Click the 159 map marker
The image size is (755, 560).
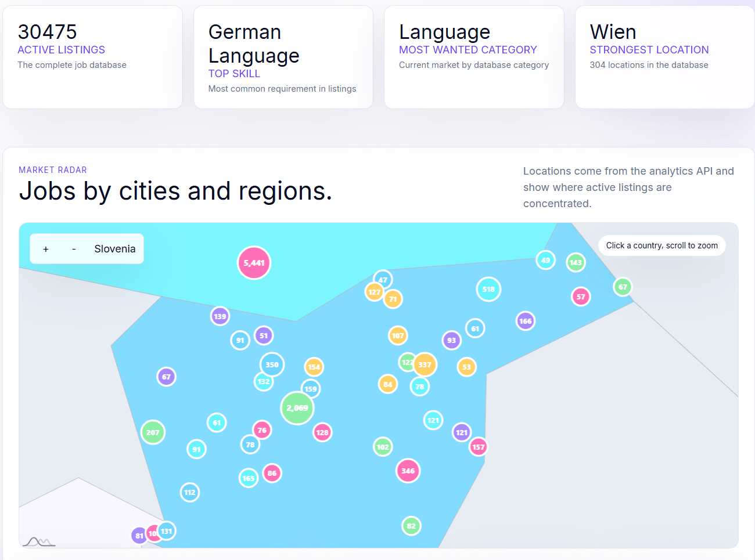pyautogui.click(x=311, y=389)
